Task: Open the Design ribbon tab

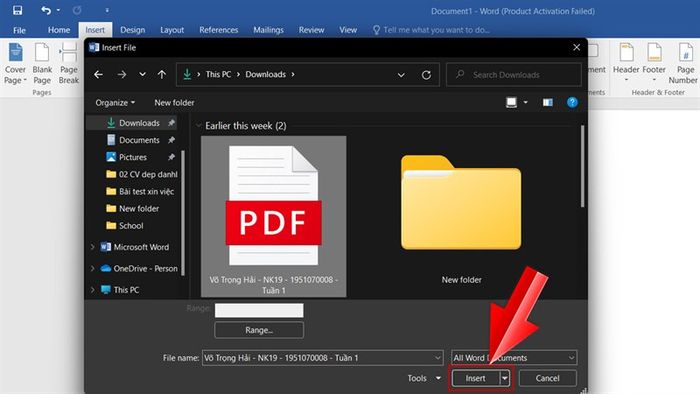Action: coord(133,30)
